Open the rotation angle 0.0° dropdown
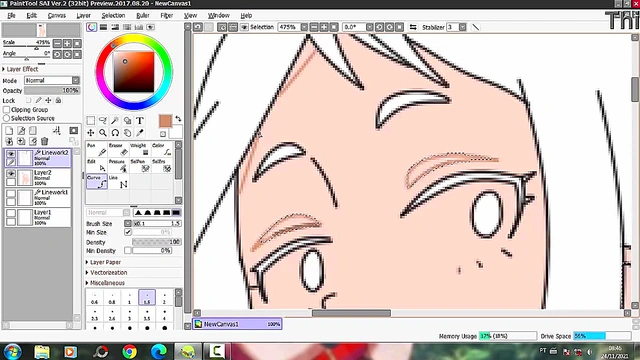This screenshot has height=360, width=640. pos(369,27)
